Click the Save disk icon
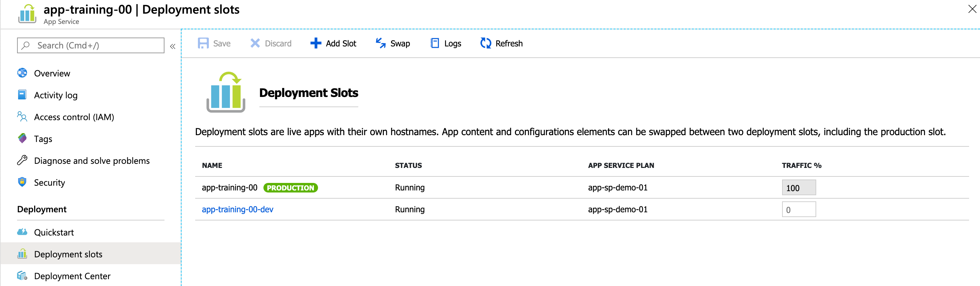 [203, 43]
